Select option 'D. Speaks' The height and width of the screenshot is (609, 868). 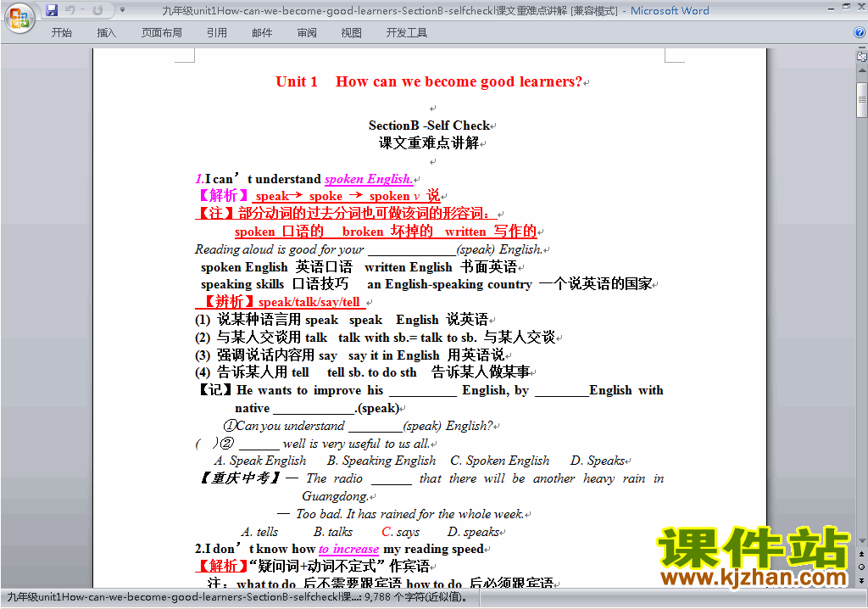tap(598, 461)
